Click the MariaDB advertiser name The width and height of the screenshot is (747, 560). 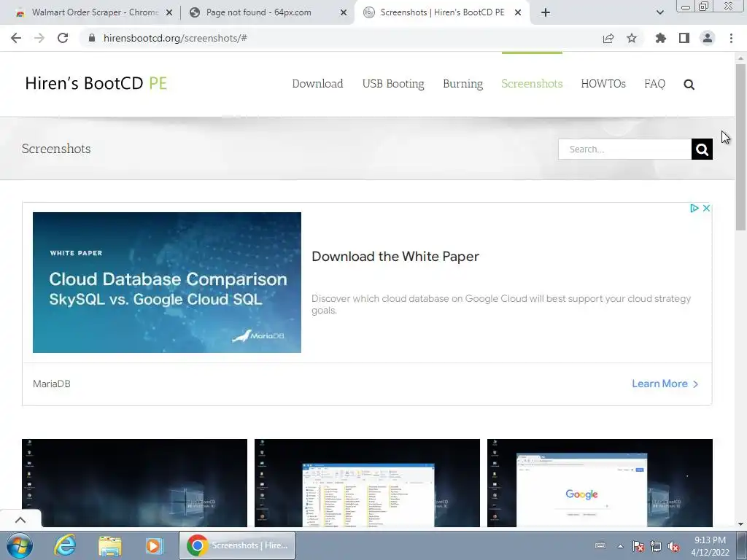tap(52, 384)
